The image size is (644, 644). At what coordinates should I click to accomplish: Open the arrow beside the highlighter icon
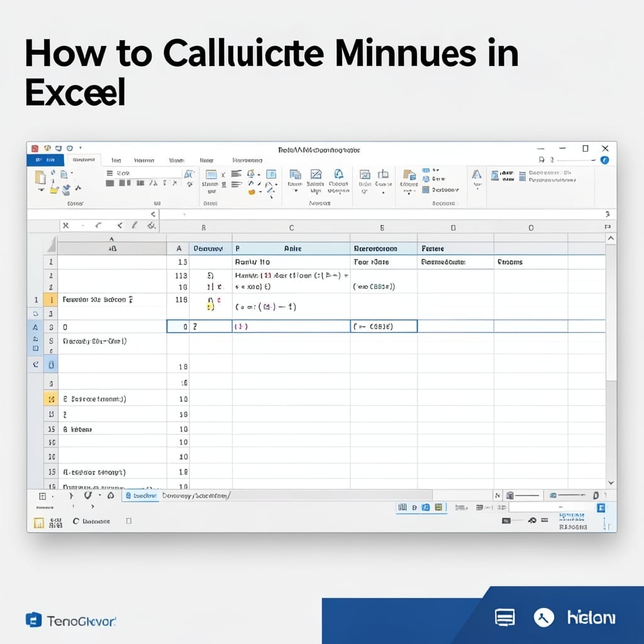point(258,175)
